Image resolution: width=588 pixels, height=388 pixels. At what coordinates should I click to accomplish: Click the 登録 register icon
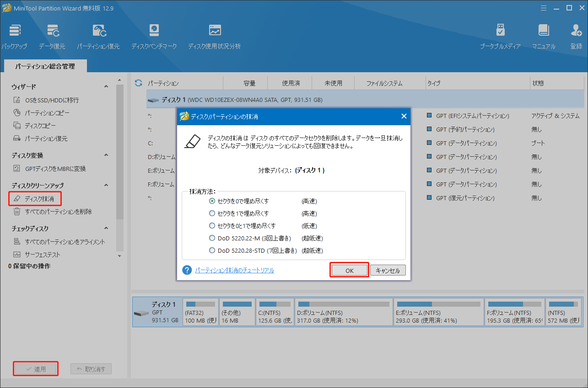point(576,37)
